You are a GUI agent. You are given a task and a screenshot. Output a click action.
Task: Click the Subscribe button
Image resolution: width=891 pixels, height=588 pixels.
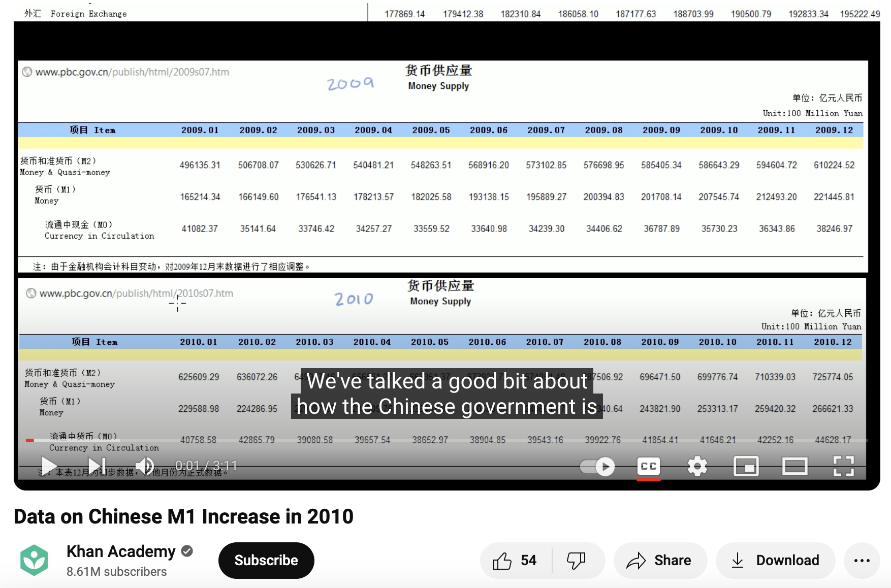266,560
